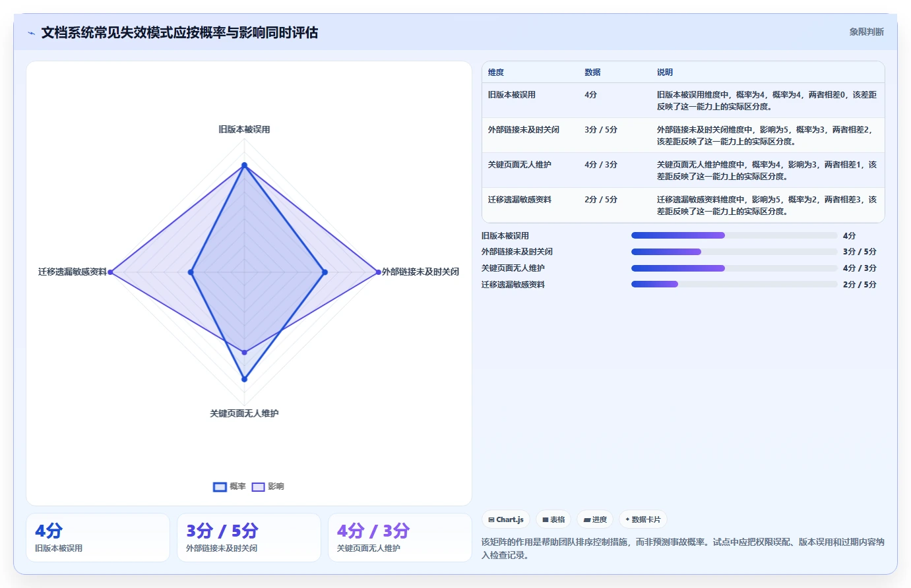Click the 表格 tag's table icon

546,519
